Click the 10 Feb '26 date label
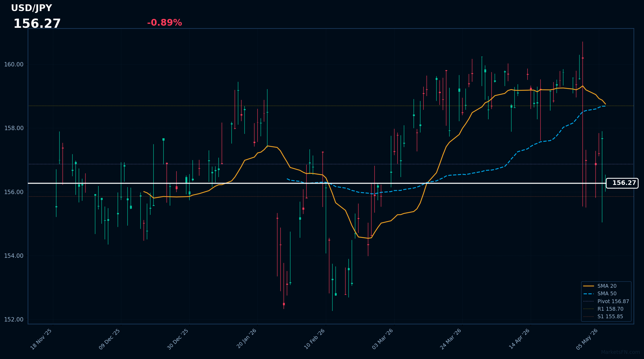 (x=314, y=339)
